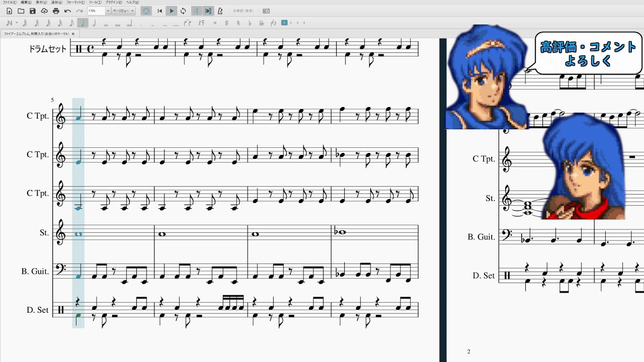Viewport: 644px width, 362px height.
Task: Take a snapshot with the camera icon
Action: click(266, 11)
